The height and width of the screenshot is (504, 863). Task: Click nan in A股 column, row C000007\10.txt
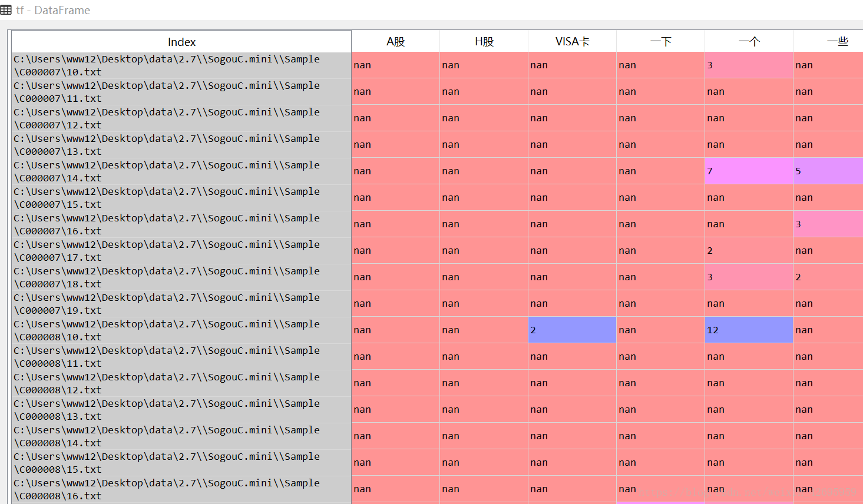tap(396, 65)
